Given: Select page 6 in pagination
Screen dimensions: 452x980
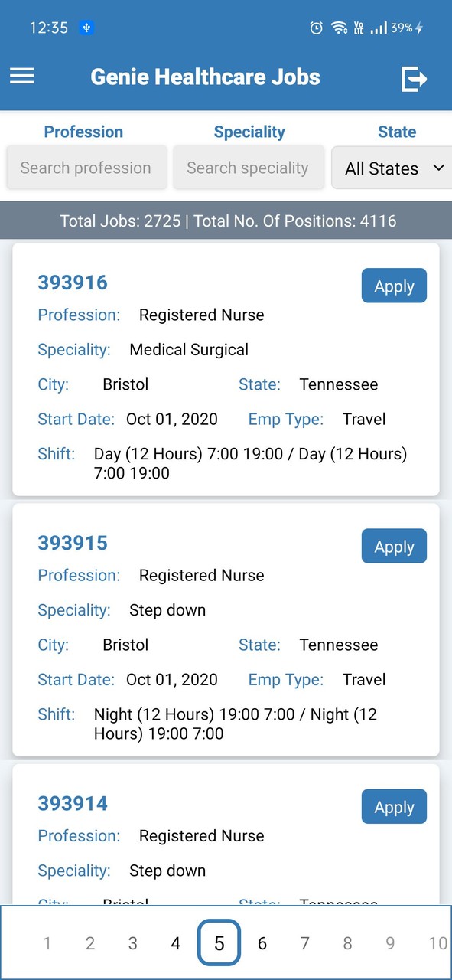Looking at the screenshot, I should [x=262, y=942].
